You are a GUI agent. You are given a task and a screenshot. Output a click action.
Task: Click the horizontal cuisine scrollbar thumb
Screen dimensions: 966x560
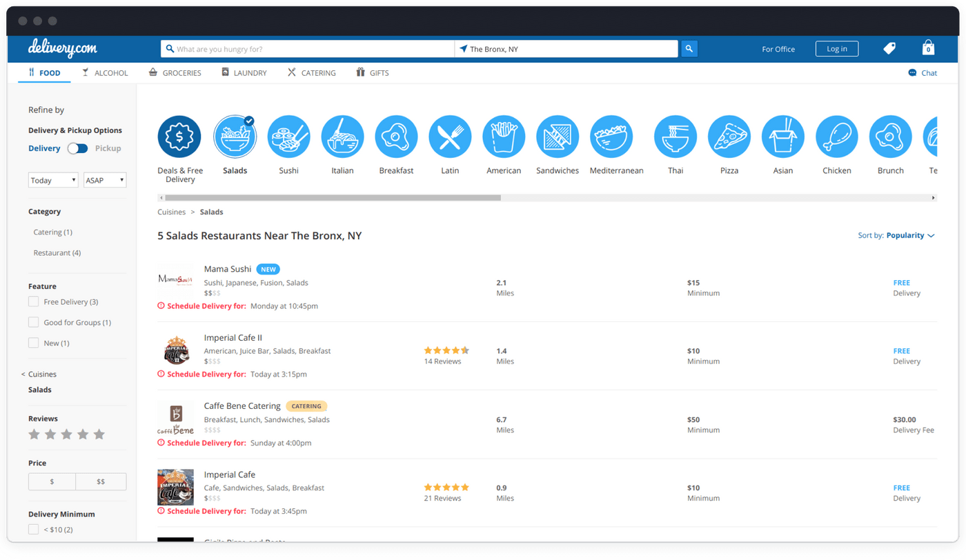tap(333, 198)
